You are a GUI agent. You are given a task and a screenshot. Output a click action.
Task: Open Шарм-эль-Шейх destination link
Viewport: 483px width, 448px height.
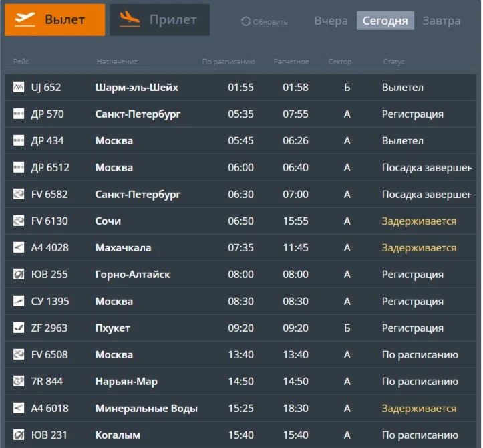137,88
